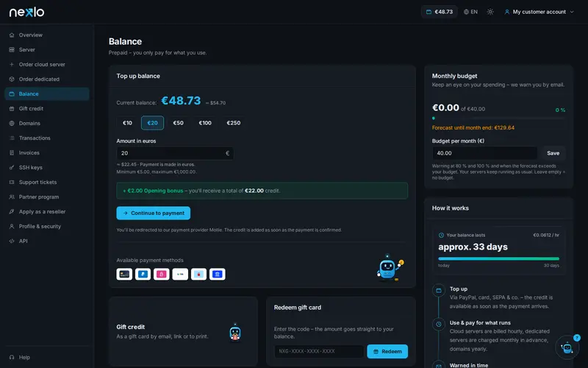588x368 pixels.
Task: Click the €48.73 balance badge in header
Action: (439, 12)
